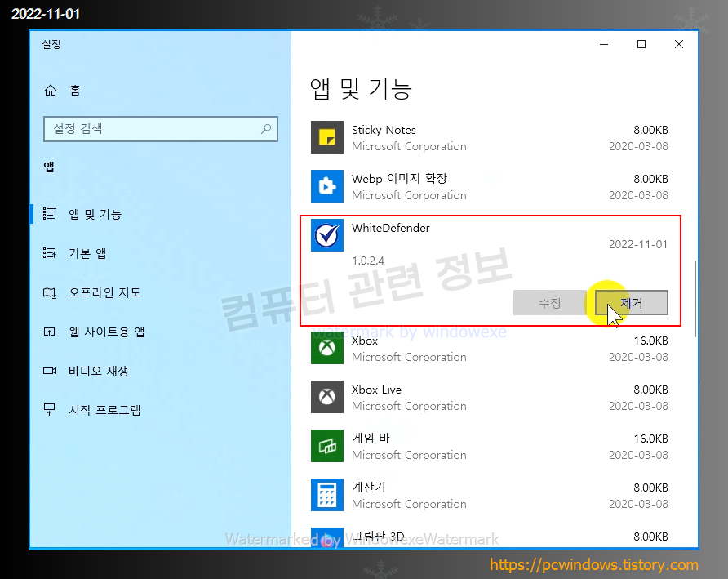Click the 시작 프로그램 icon

pos(49,410)
